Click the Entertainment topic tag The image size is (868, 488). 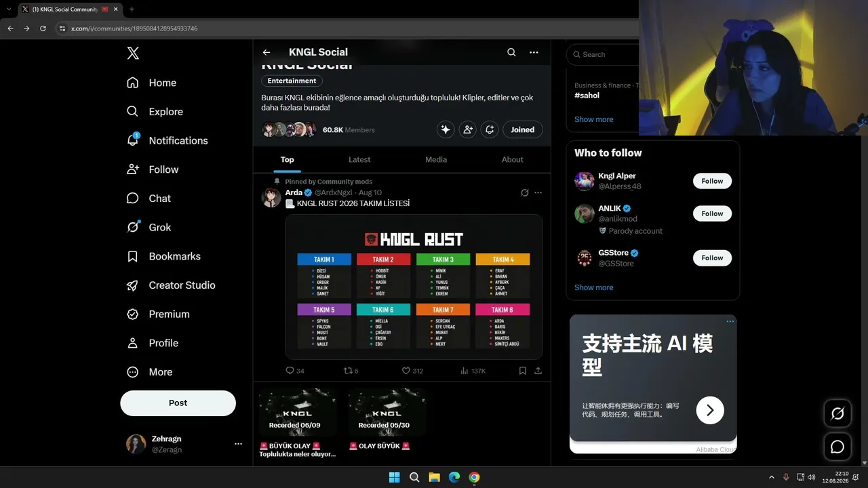pos(292,81)
